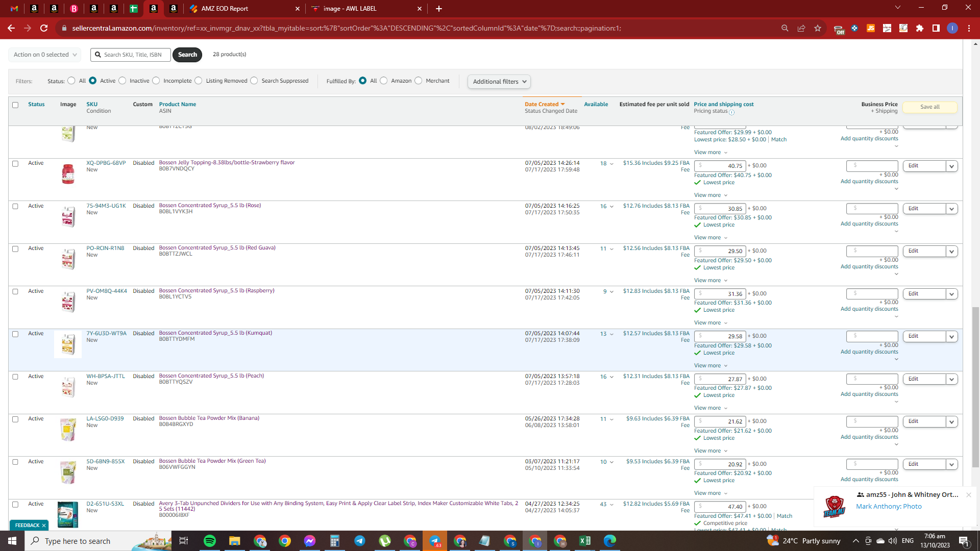
Task: Choose Fulfilled By Amazon filter
Action: [384, 81]
